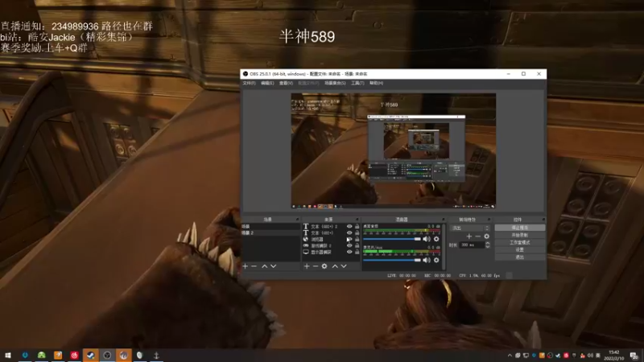This screenshot has height=362, width=644.
Task: Open Steam from the taskbar
Action: coord(91,355)
